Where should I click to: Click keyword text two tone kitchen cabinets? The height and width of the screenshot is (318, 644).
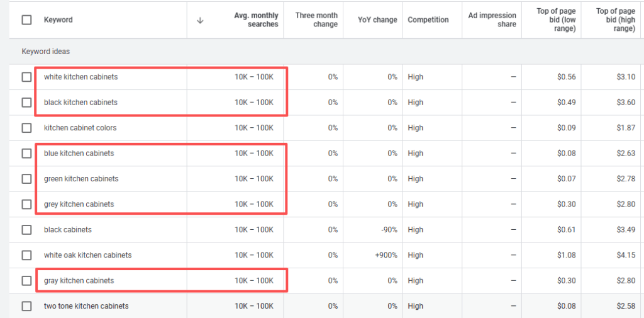[86, 306]
